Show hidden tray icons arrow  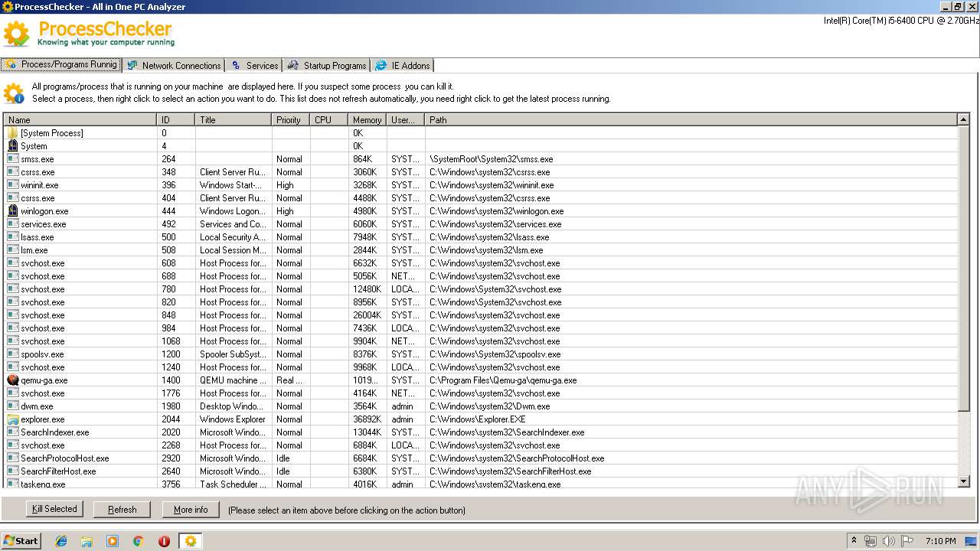pyautogui.click(x=854, y=541)
